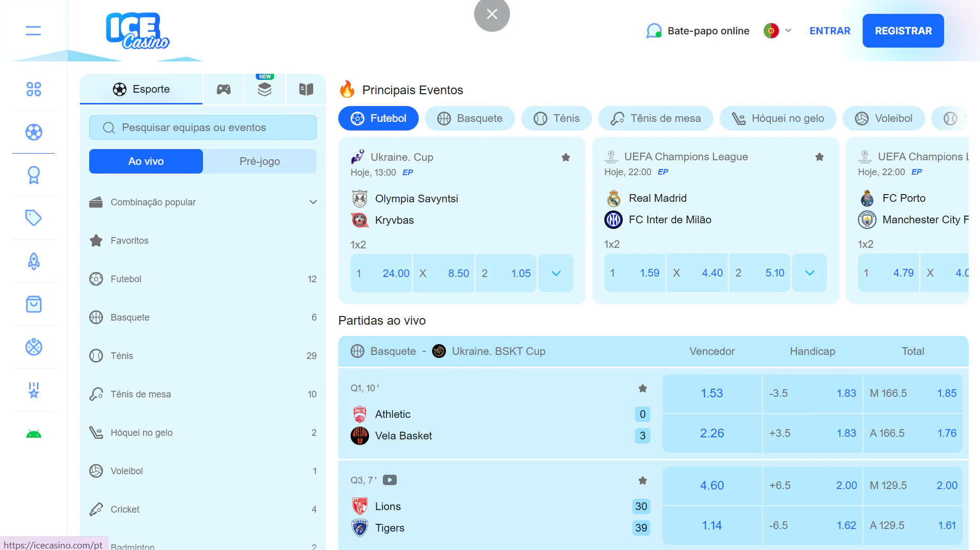This screenshot has height=550, width=980.
Task: Open the soccer ball sports sidebar icon
Action: pyautogui.click(x=34, y=132)
